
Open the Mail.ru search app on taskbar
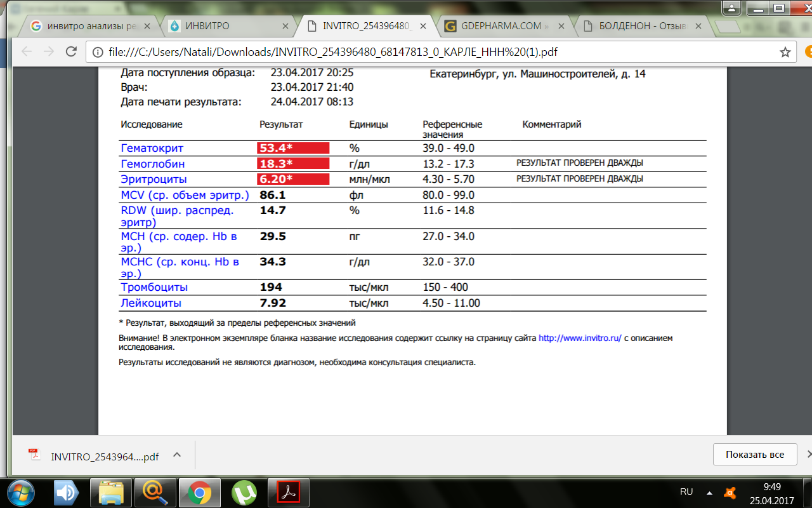pos(154,492)
